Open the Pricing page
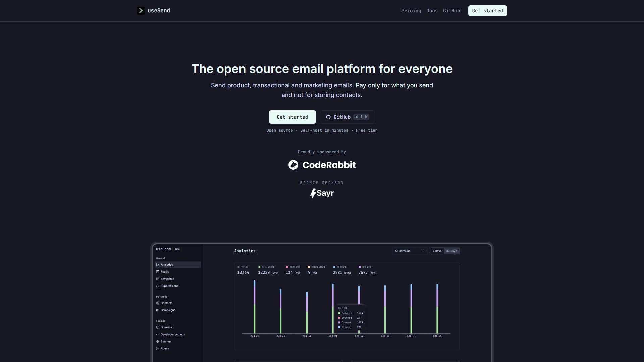The width and height of the screenshot is (644, 362). [x=411, y=11]
